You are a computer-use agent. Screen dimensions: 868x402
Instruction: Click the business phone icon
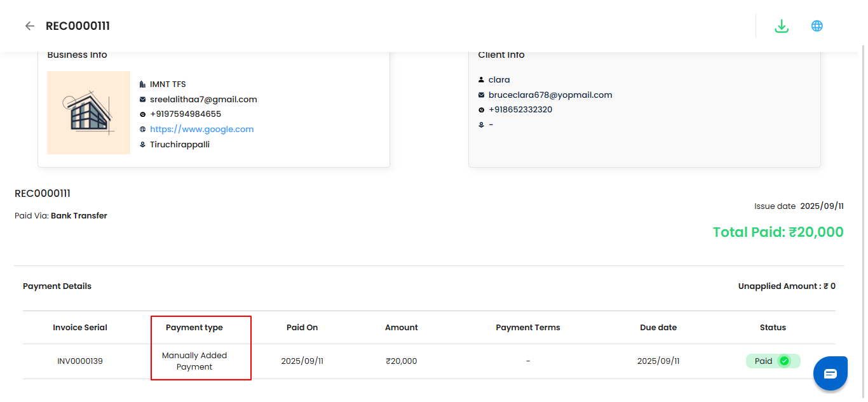click(142, 114)
